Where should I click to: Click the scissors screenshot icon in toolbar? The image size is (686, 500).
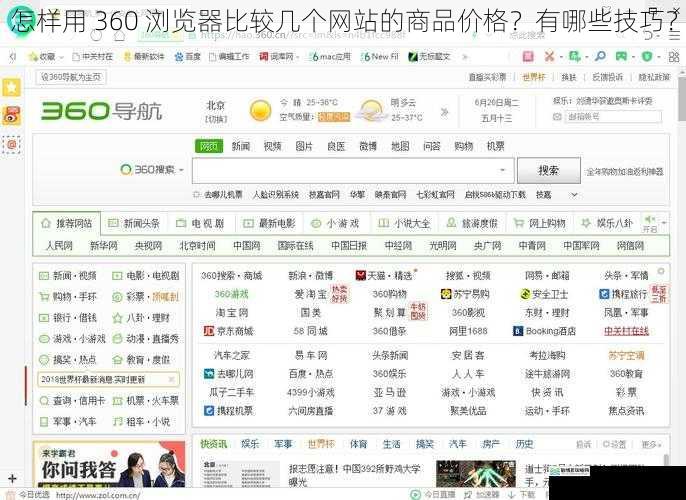(549, 56)
